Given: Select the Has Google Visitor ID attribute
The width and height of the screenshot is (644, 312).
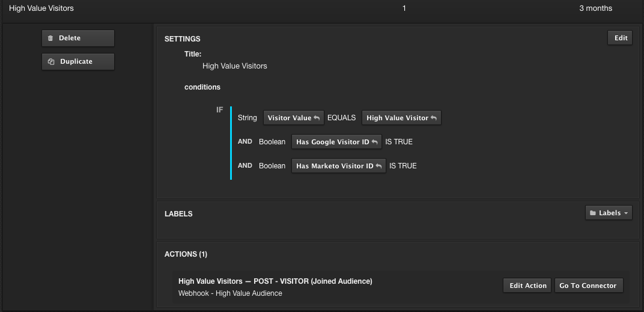Looking at the screenshot, I should (x=332, y=142).
